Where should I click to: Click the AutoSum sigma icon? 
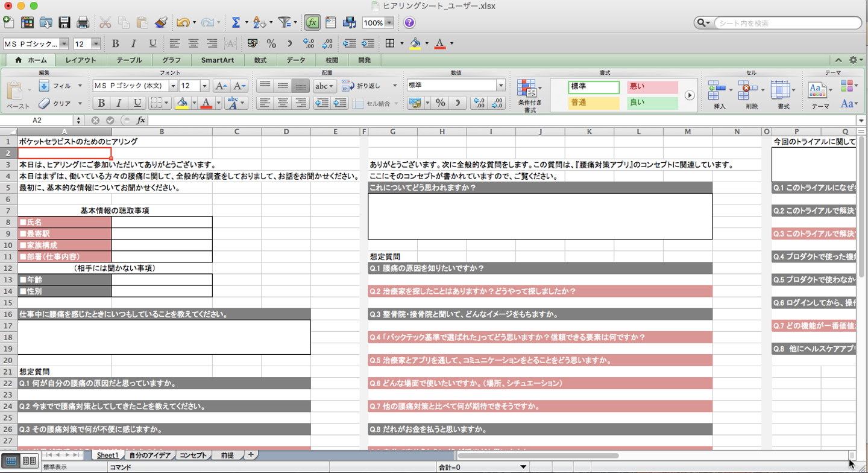click(236, 23)
